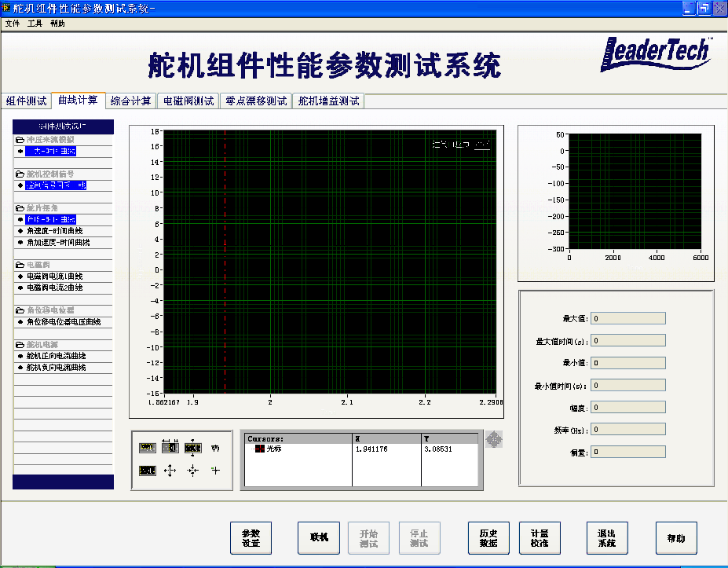Click the cursor mover diamond pad
The image size is (728, 568).
[x=494, y=440]
